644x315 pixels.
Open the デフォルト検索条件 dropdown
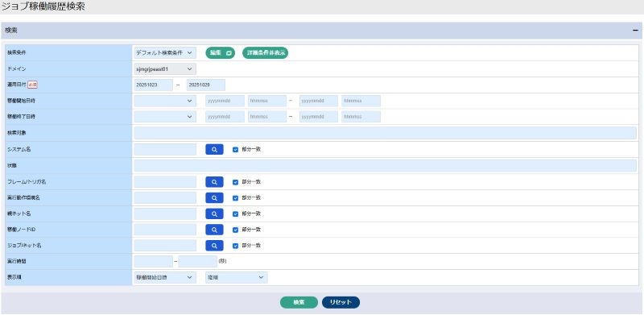(x=165, y=53)
